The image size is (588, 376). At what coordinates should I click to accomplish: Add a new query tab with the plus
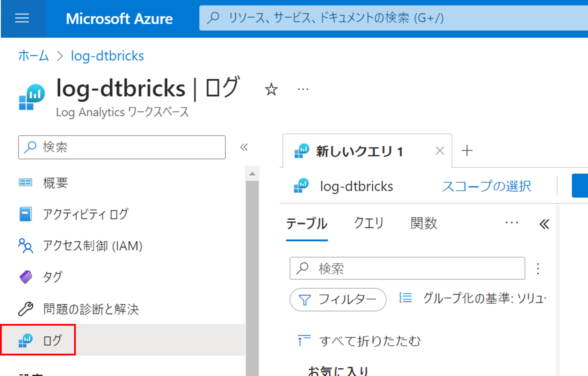[467, 151]
